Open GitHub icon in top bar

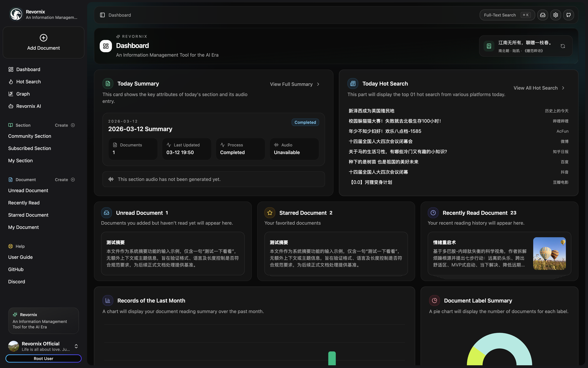click(x=568, y=15)
